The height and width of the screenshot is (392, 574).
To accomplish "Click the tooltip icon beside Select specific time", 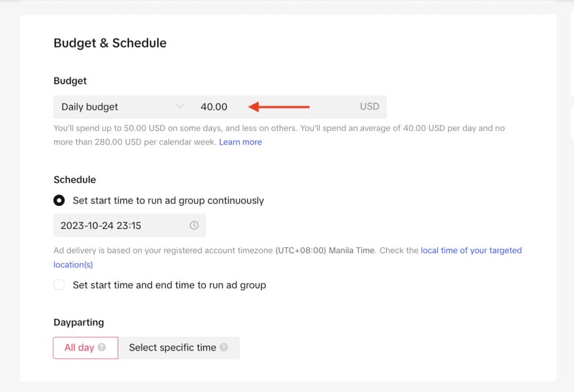I will tap(225, 347).
